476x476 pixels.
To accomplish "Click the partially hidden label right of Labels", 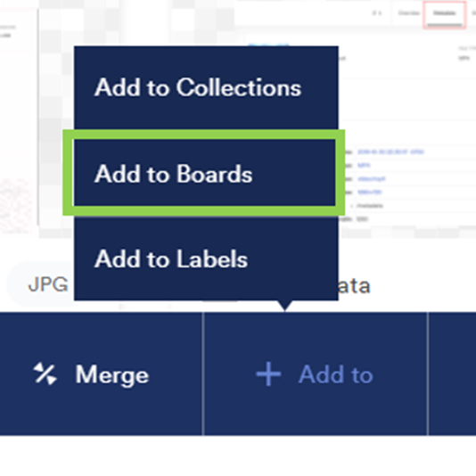I will (x=354, y=286).
